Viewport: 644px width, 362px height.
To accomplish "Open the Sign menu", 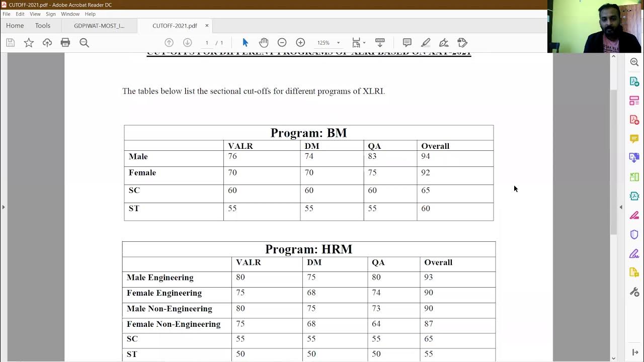I will point(51,14).
